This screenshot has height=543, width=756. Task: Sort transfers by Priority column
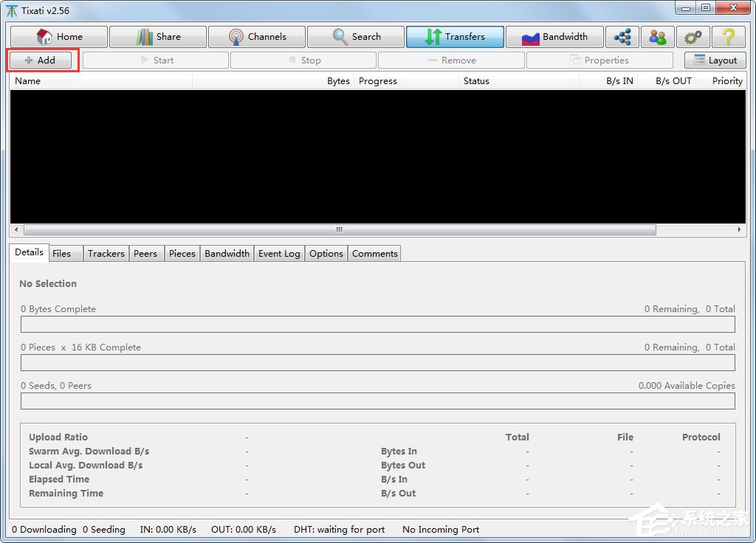click(x=721, y=81)
